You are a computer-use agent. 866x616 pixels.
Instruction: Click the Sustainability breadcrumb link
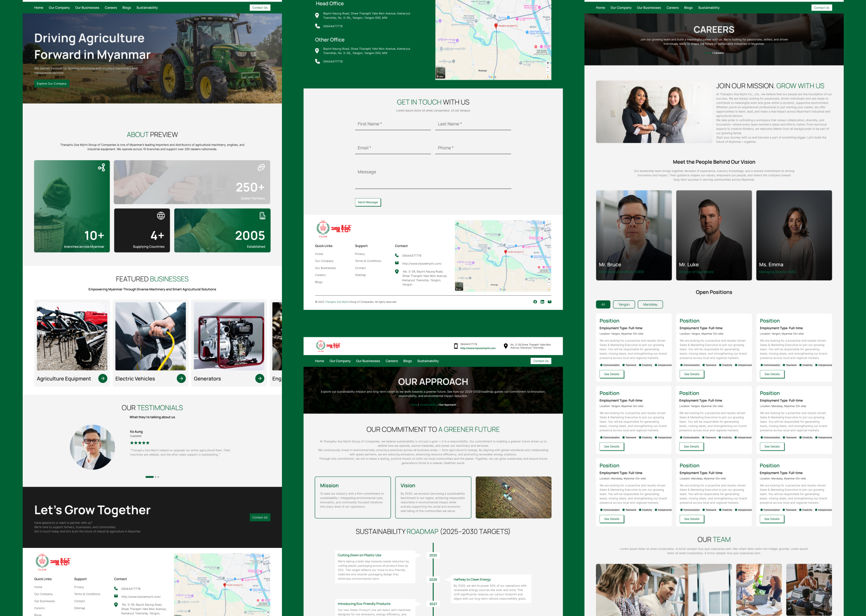(x=428, y=405)
